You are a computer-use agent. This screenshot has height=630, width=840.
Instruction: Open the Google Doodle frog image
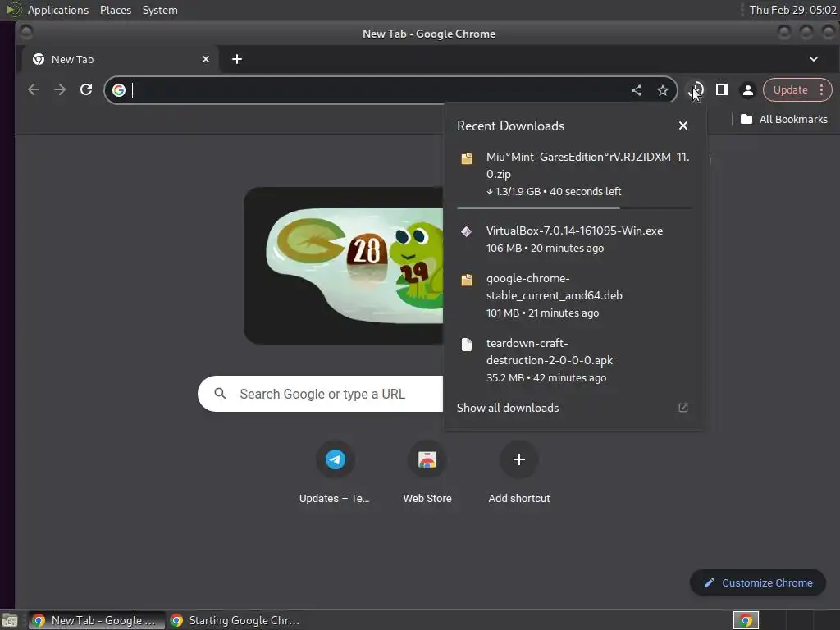[344, 266]
